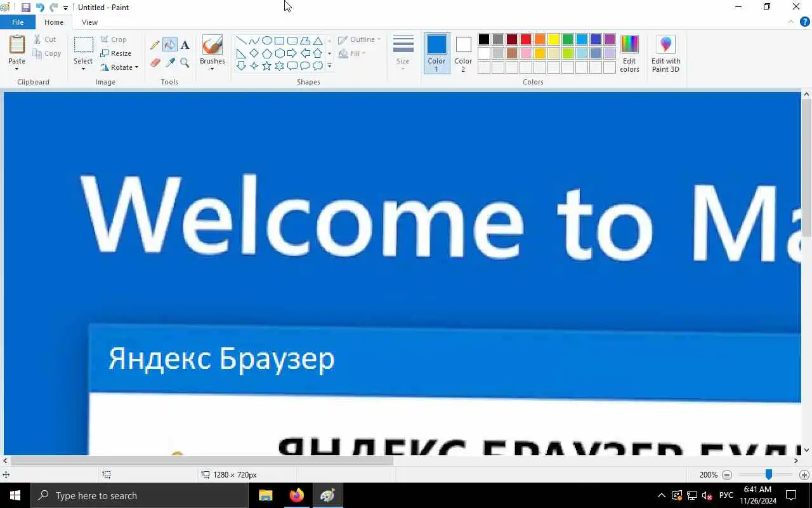This screenshot has height=508, width=812.
Task: Expand the Brushes dropdown arrow
Action: [212, 69]
